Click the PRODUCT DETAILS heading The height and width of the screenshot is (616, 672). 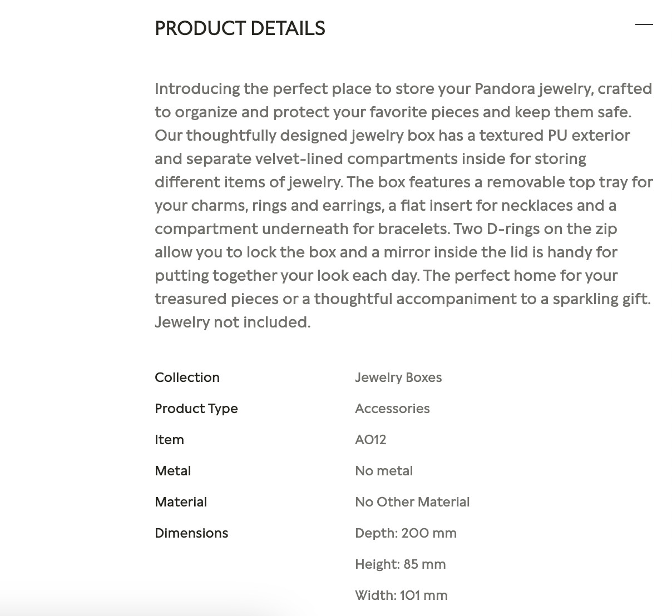coord(240,28)
